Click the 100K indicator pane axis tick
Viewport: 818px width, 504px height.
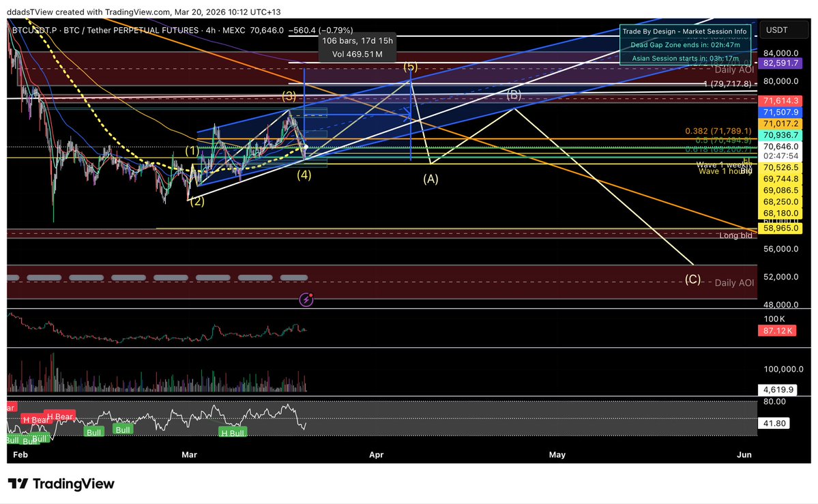(774, 319)
